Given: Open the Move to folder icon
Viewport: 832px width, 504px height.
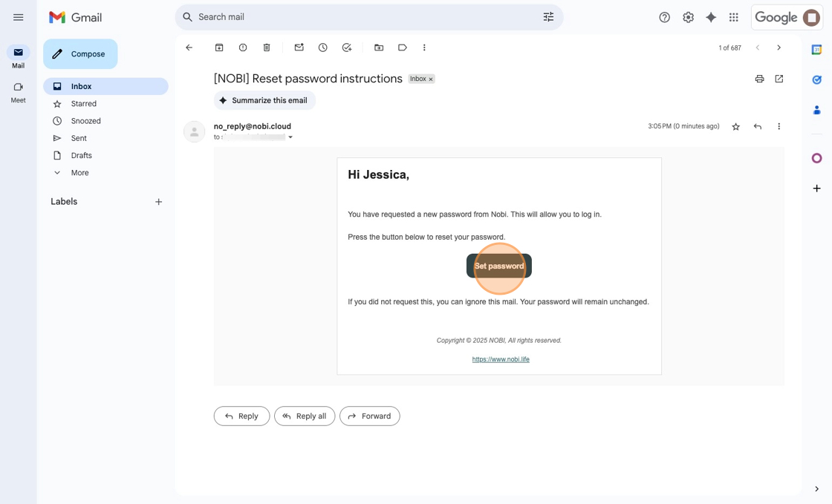Looking at the screenshot, I should pyautogui.click(x=379, y=48).
